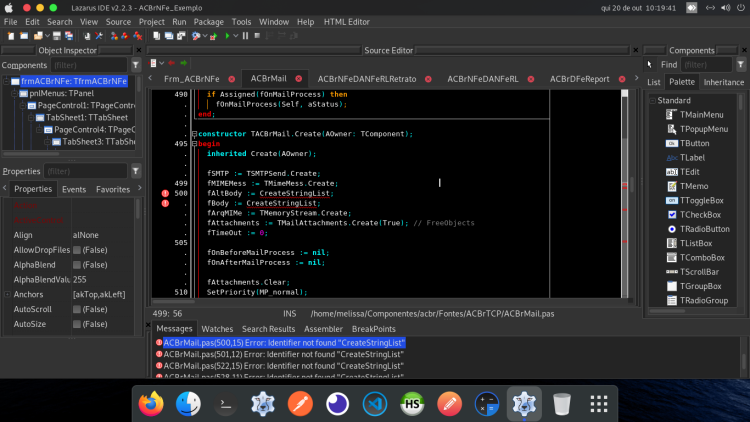Toggle the AllowDropFiles property checkbox

(77, 250)
